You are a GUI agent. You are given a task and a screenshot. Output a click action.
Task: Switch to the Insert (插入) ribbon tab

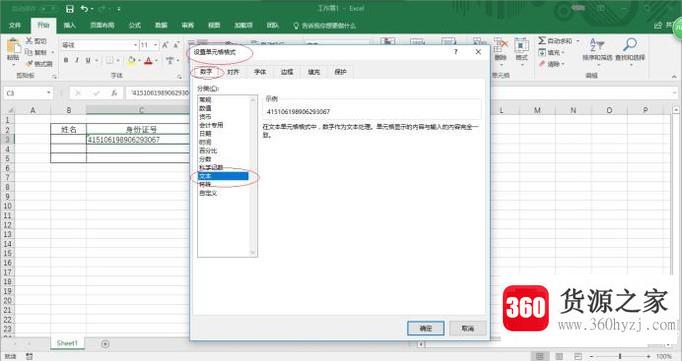tap(70, 26)
